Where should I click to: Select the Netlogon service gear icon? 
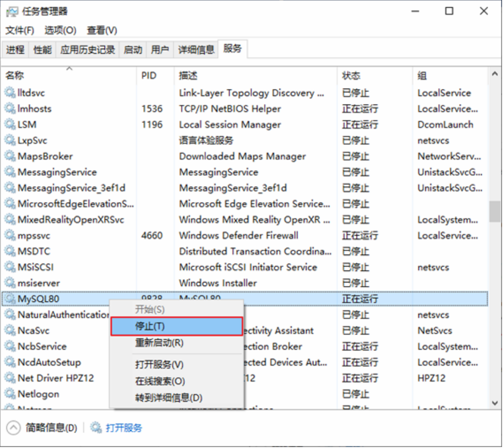point(10,394)
